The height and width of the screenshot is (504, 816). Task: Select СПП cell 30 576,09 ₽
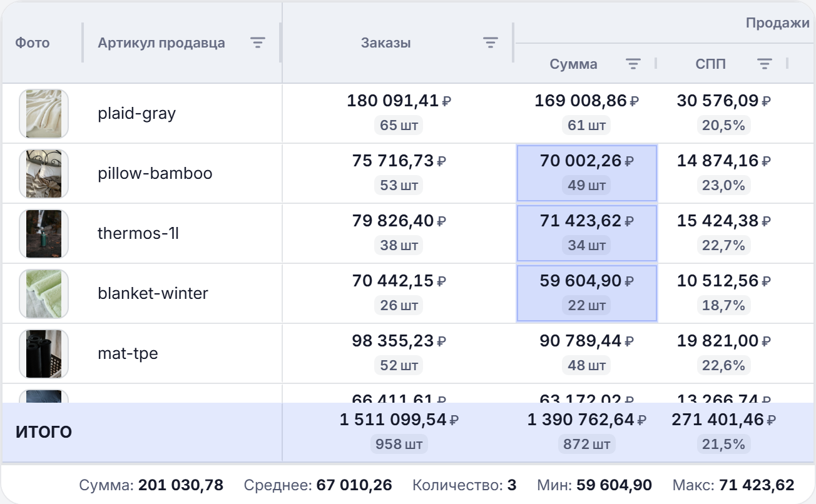point(723,113)
